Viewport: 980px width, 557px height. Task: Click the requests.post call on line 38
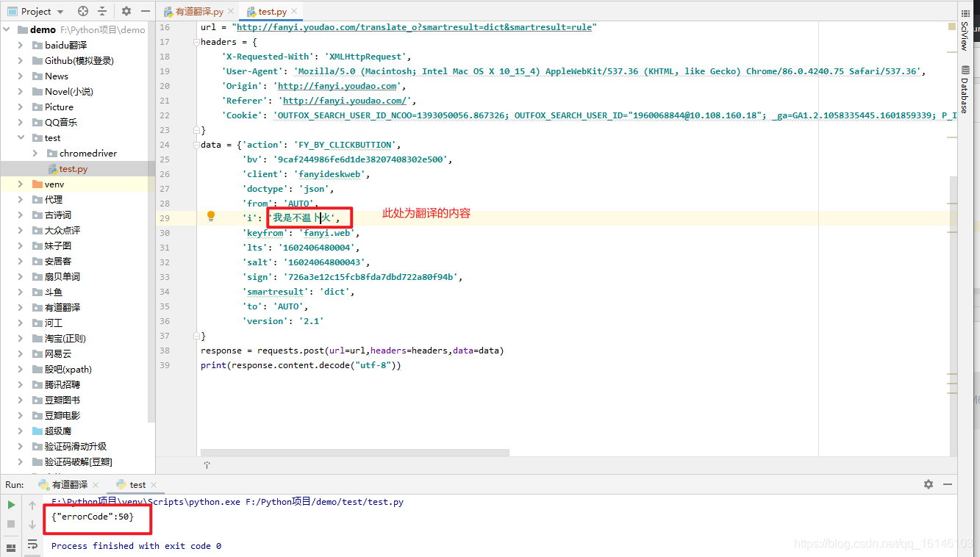380,351
